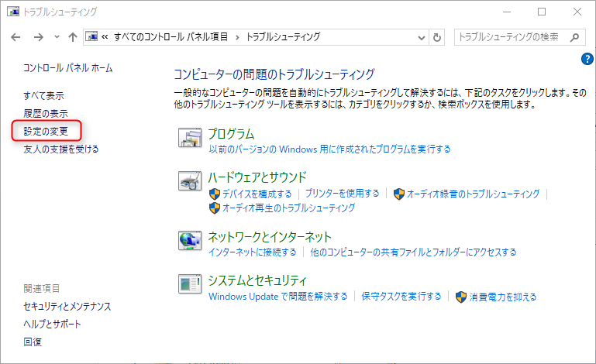Open オーディオ再生のトラブルシューティング link
Image resolution: width=596 pixels, height=364 pixels.
tap(288, 208)
